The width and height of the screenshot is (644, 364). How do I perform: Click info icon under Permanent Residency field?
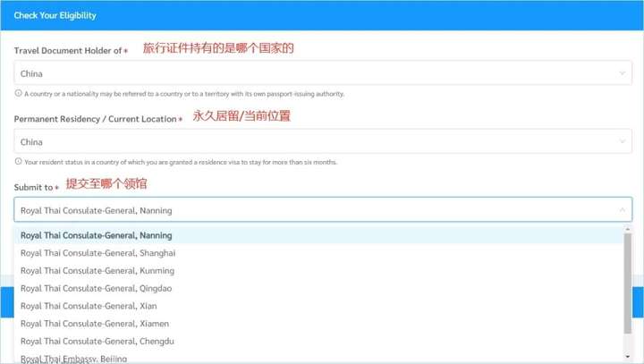18,162
